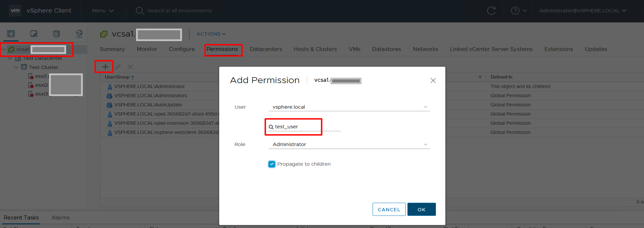Open the Menu dropdown in header
Viewport: 644px width, 228px height.
pos(103,11)
